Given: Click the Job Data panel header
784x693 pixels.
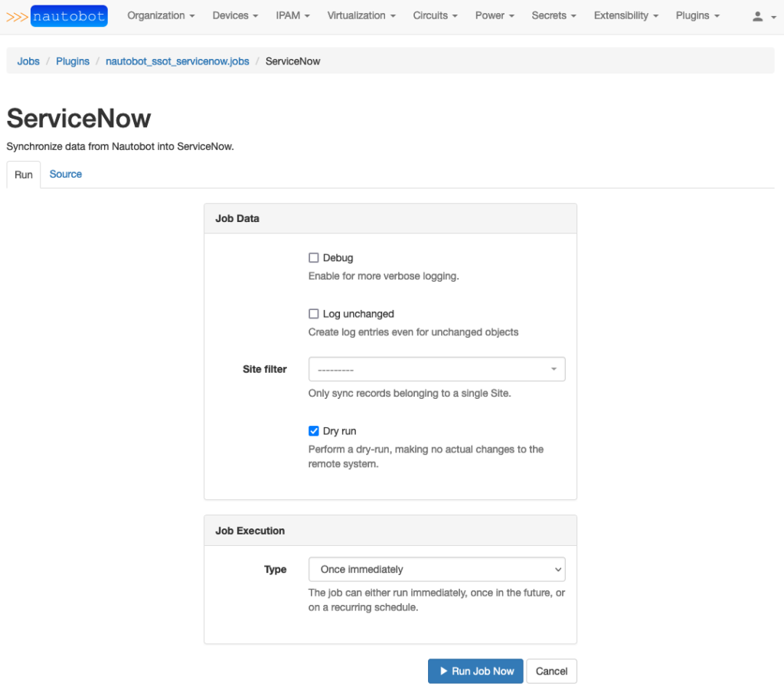Looking at the screenshot, I should click(x=390, y=218).
